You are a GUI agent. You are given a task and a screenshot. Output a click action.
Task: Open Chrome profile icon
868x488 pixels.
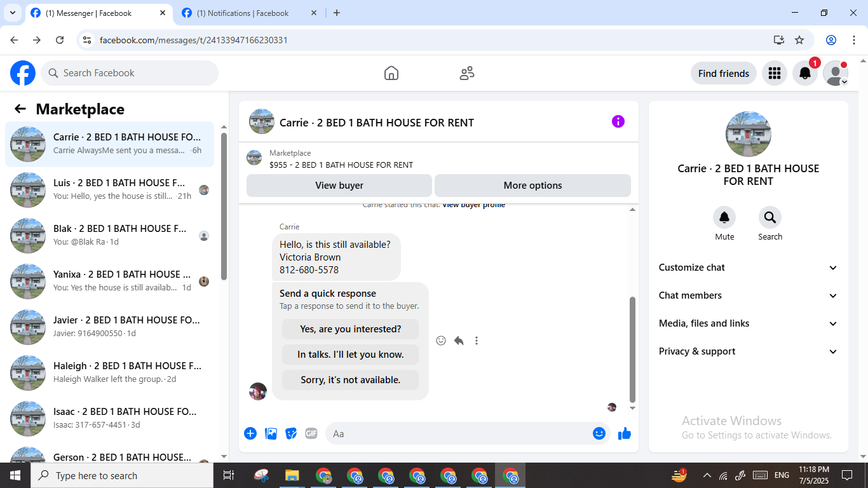pos(831,40)
